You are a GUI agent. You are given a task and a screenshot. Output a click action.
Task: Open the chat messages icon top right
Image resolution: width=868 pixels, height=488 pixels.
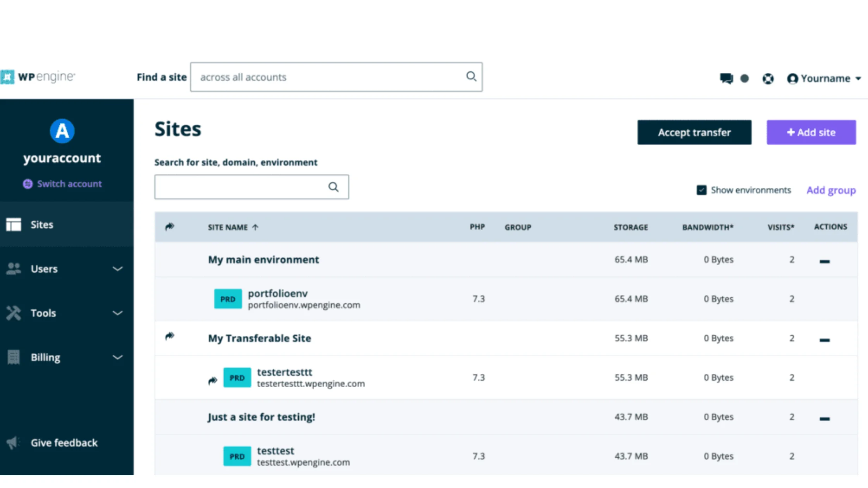point(725,78)
